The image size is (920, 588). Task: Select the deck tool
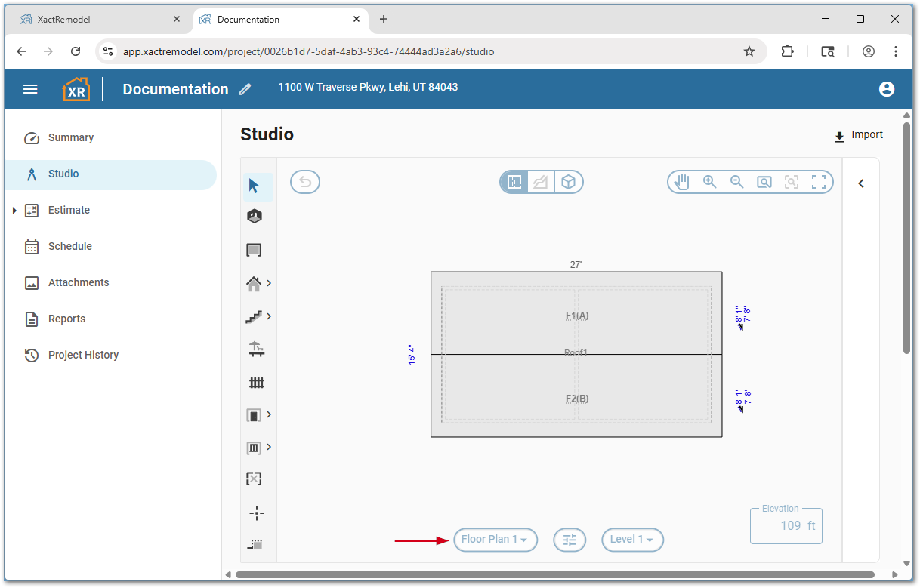click(257, 349)
